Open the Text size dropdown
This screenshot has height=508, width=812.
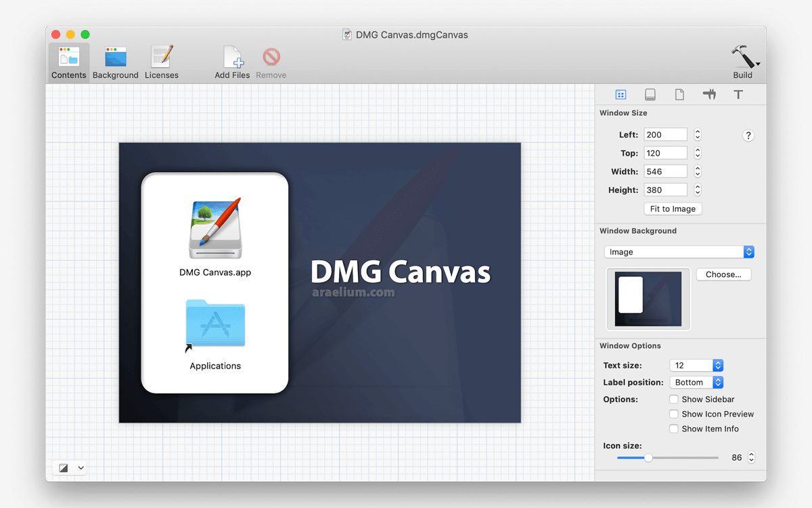(696, 366)
